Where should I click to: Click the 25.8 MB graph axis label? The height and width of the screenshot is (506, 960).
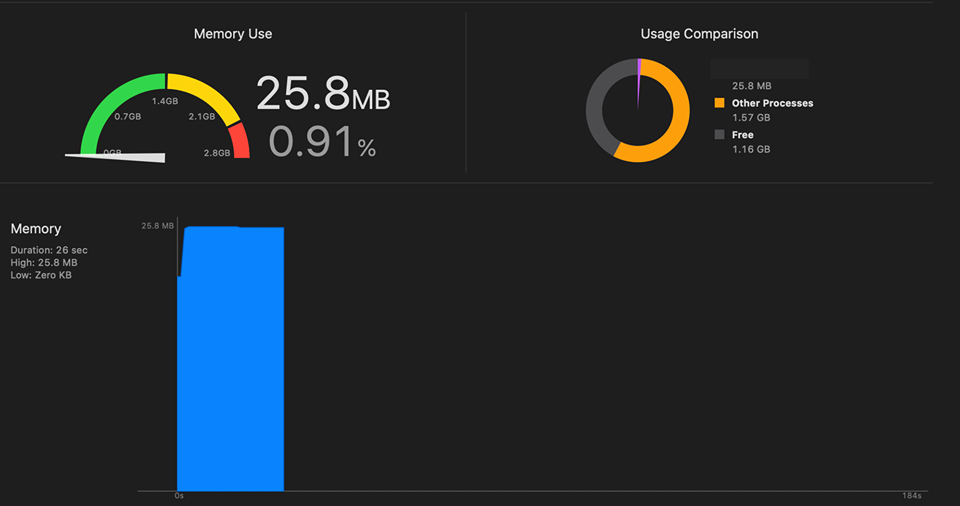[x=157, y=225]
